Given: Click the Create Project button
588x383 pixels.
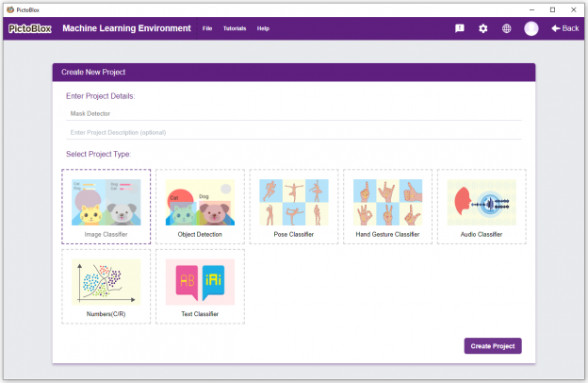Looking at the screenshot, I should pos(493,346).
